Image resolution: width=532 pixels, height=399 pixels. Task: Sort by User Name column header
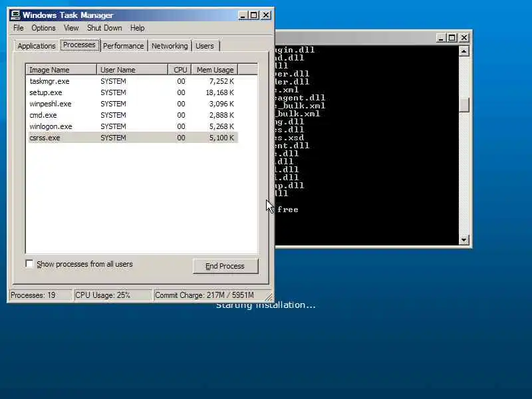click(132, 70)
